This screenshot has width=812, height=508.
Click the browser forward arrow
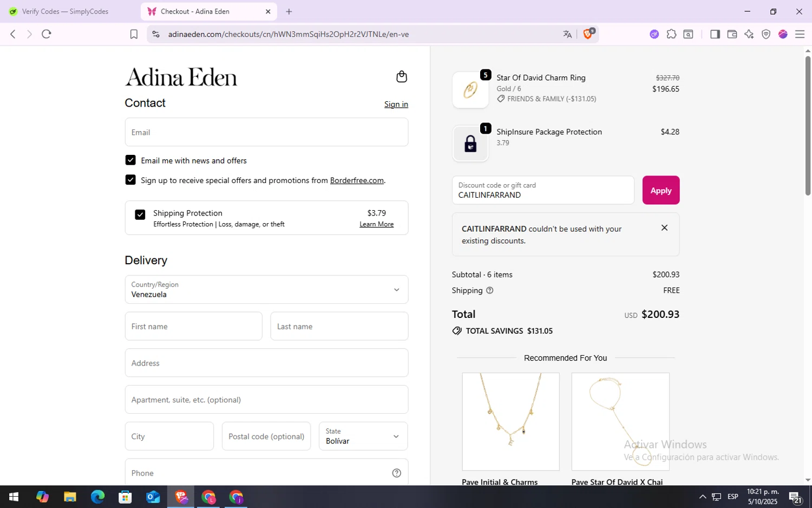[x=29, y=34]
